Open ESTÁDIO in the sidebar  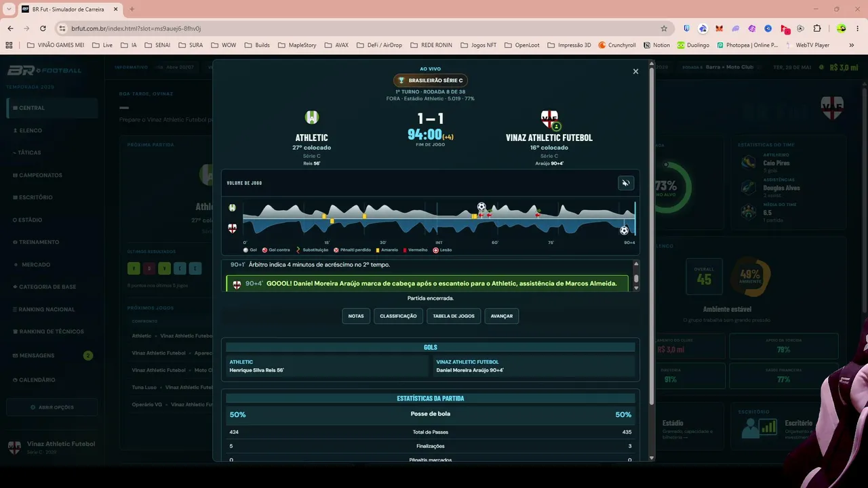click(x=52, y=220)
